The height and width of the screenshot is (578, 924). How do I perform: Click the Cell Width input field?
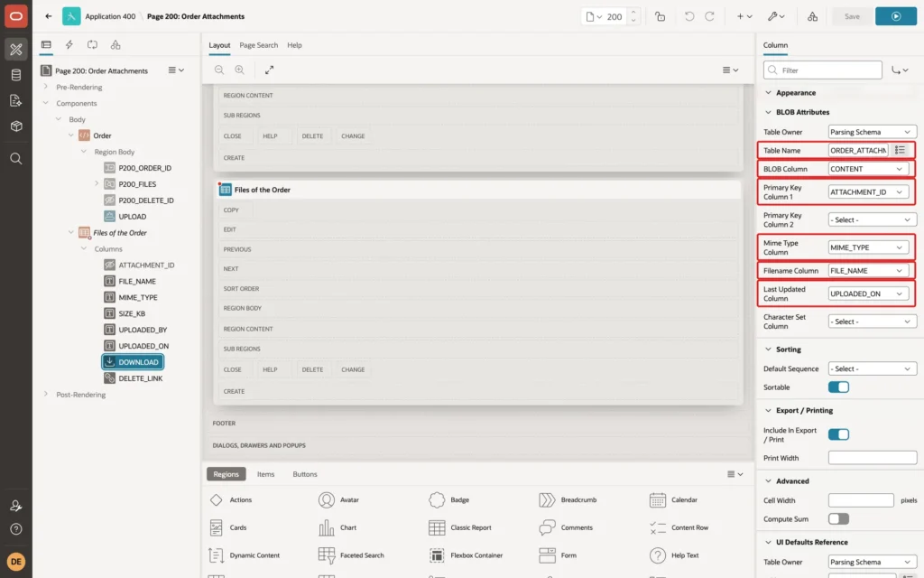861,500
